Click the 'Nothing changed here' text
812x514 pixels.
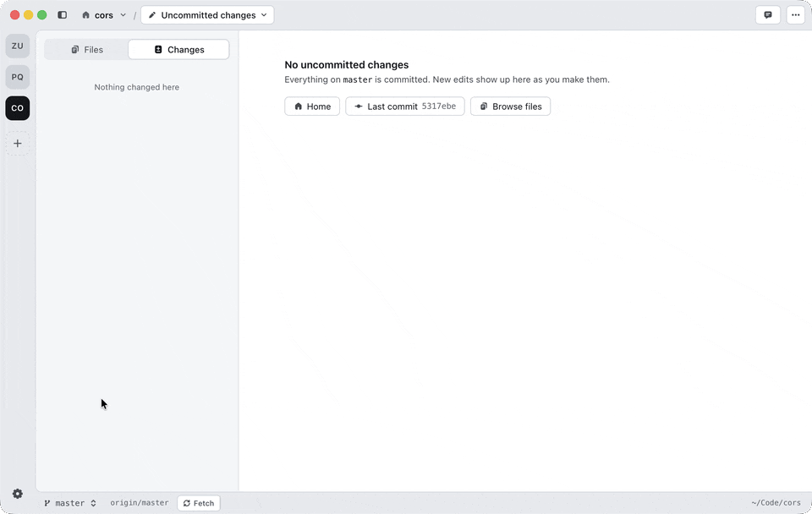137,87
